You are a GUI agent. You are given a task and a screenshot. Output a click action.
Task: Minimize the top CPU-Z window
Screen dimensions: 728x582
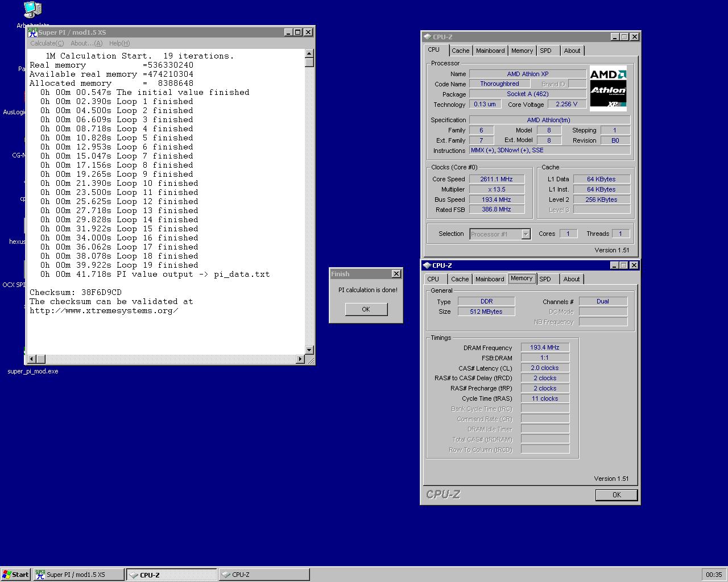[615, 37]
